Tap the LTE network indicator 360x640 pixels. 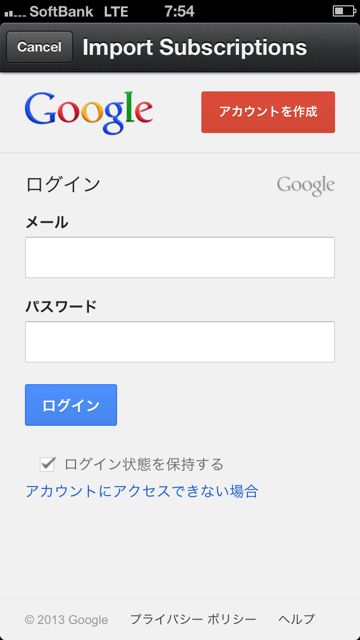(116, 11)
